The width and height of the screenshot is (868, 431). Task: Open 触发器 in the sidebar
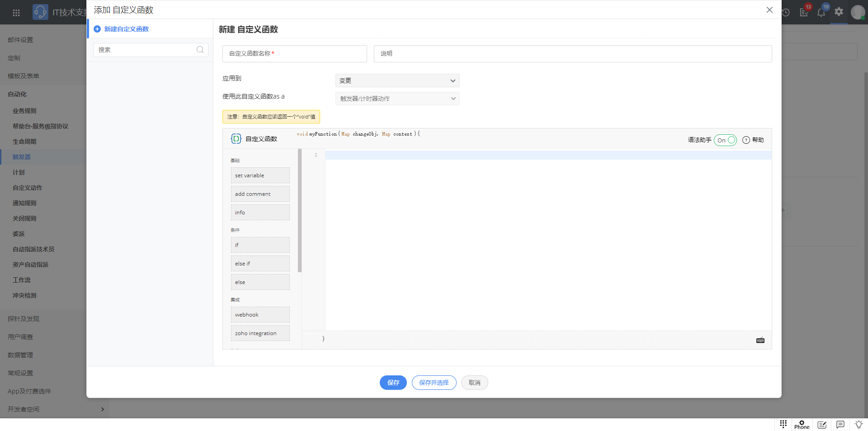point(22,157)
